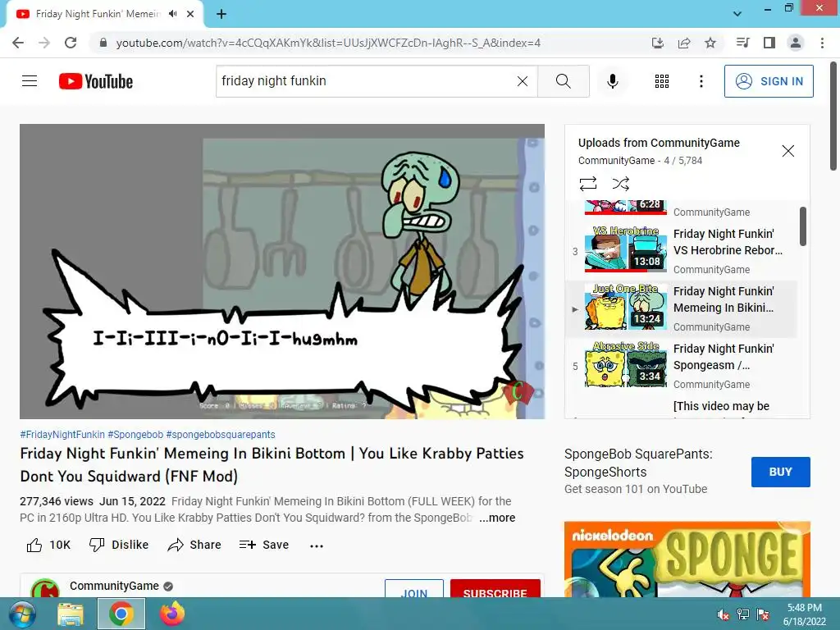Viewport: 840px width, 630px height.
Task: Click BUY for SpongeBob SpongeShorts
Action: [x=781, y=472]
